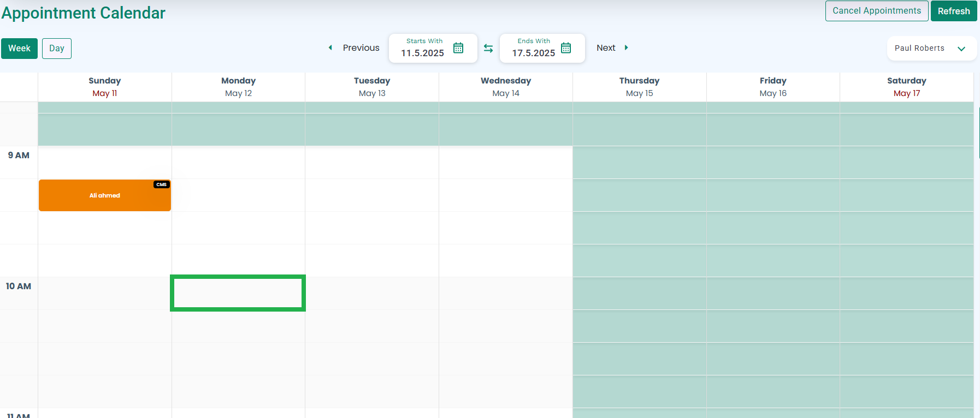The image size is (980, 418).
Task: Click the Starts With date 11.5.2025 field
Action: [x=433, y=48]
